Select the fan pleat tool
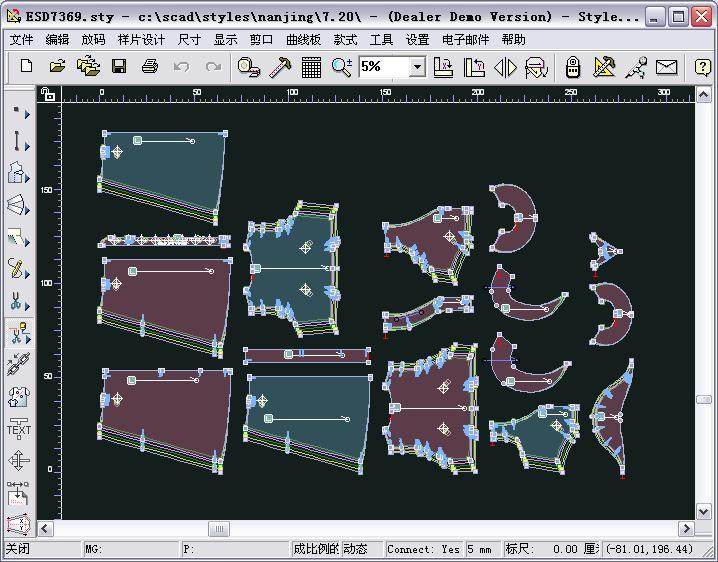 [18, 205]
